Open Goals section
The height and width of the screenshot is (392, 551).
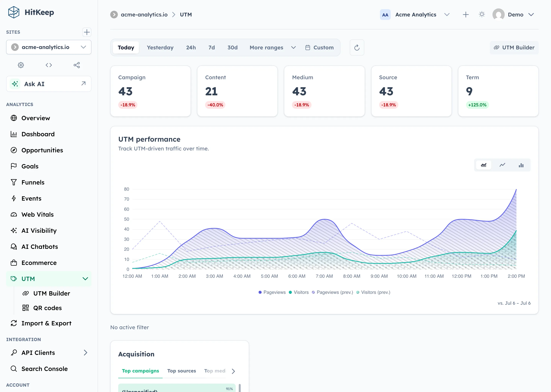49,166
